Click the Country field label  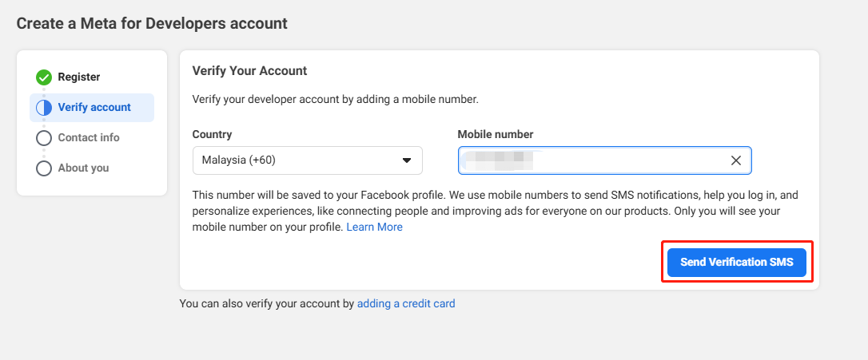point(212,135)
